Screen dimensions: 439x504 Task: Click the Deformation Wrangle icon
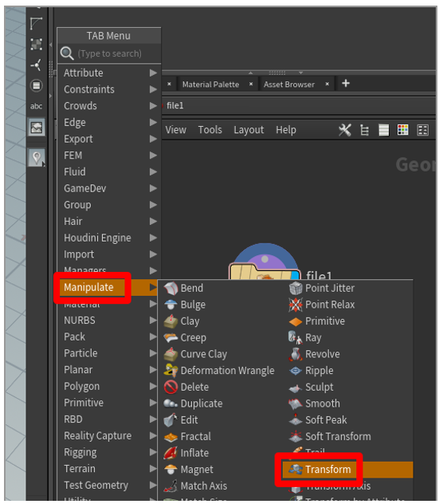pyautogui.click(x=171, y=370)
